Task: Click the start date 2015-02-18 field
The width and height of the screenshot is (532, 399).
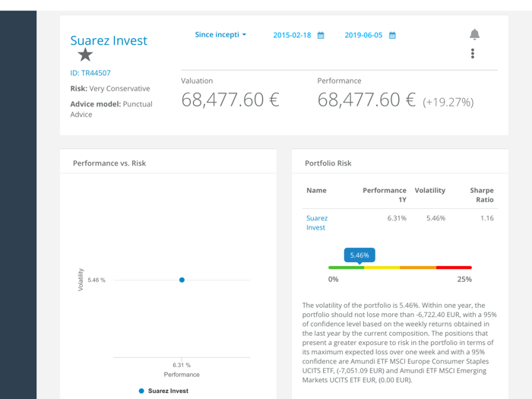Action: coord(292,36)
